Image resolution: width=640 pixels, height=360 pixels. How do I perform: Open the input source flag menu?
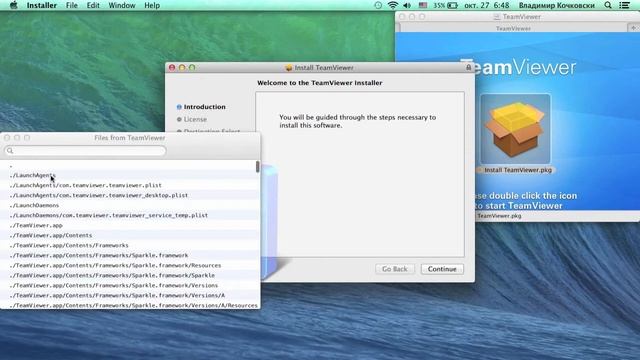(x=423, y=5)
